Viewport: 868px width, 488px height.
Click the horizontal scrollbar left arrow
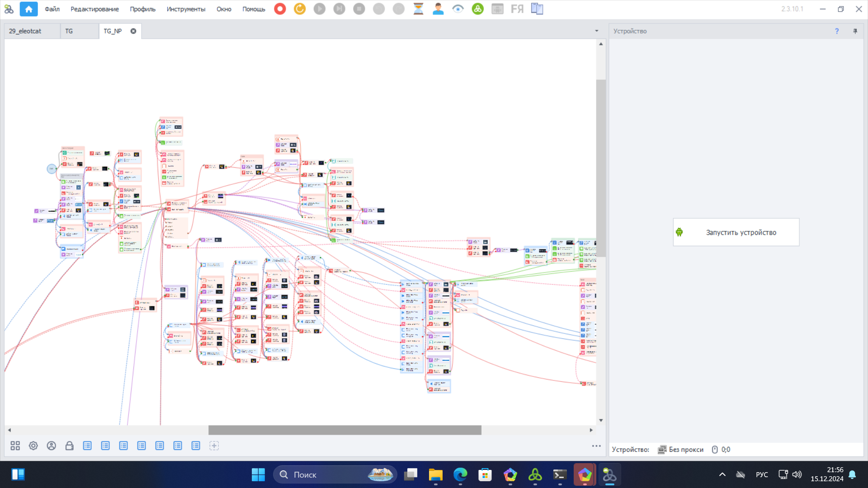pyautogui.click(x=9, y=430)
